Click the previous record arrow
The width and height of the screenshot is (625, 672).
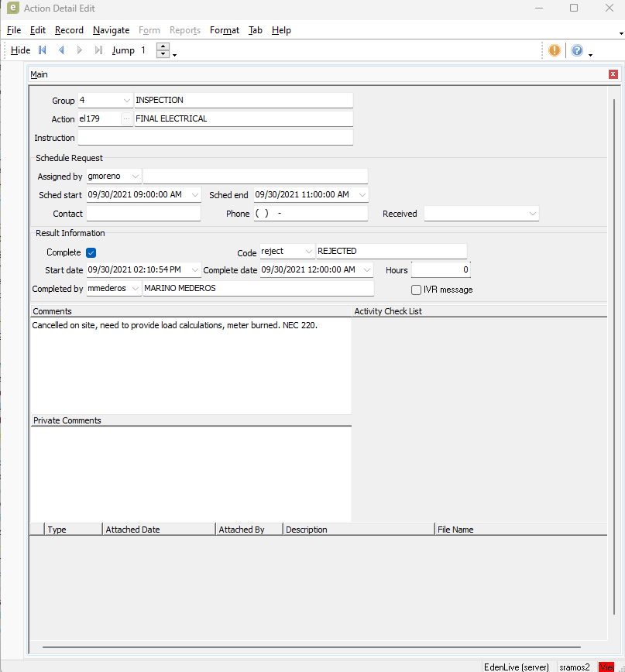[61, 50]
